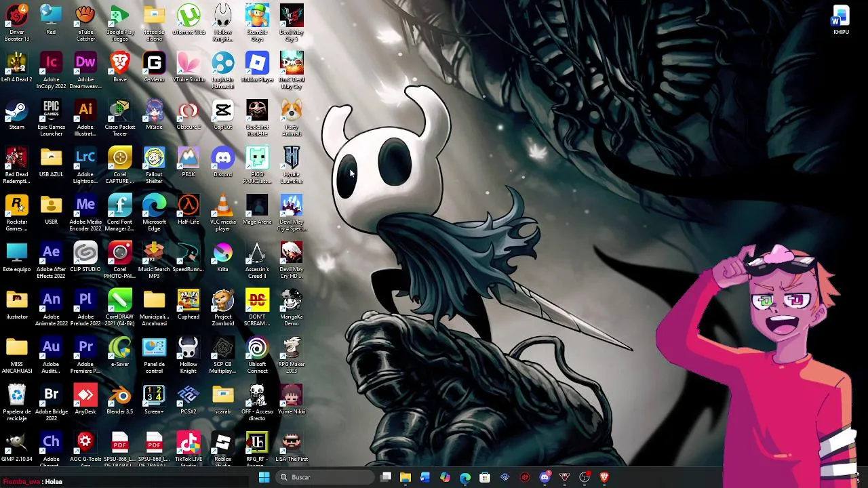Launch Google Play Juegos shortcut
Image resolution: width=868 pixels, height=488 pixels.
pyautogui.click(x=120, y=23)
